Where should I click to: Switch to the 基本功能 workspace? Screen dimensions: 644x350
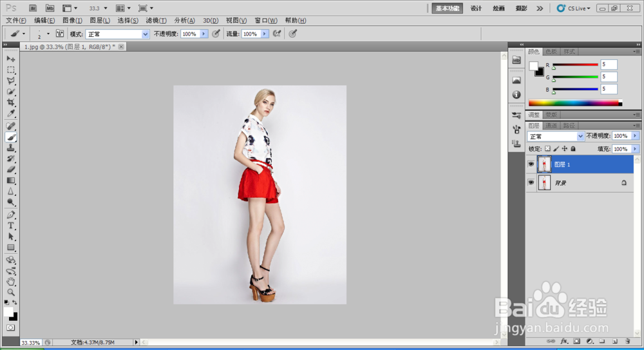(448, 8)
